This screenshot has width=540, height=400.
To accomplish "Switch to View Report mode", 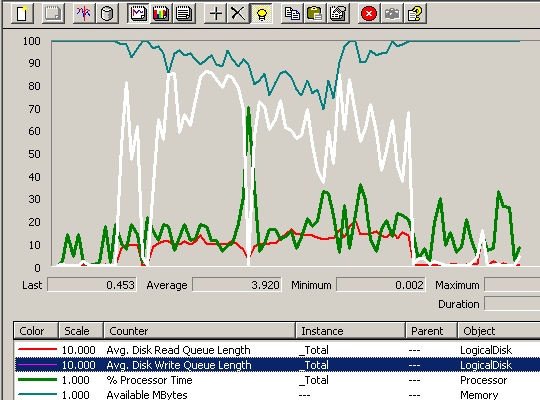I will click(184, 14).
